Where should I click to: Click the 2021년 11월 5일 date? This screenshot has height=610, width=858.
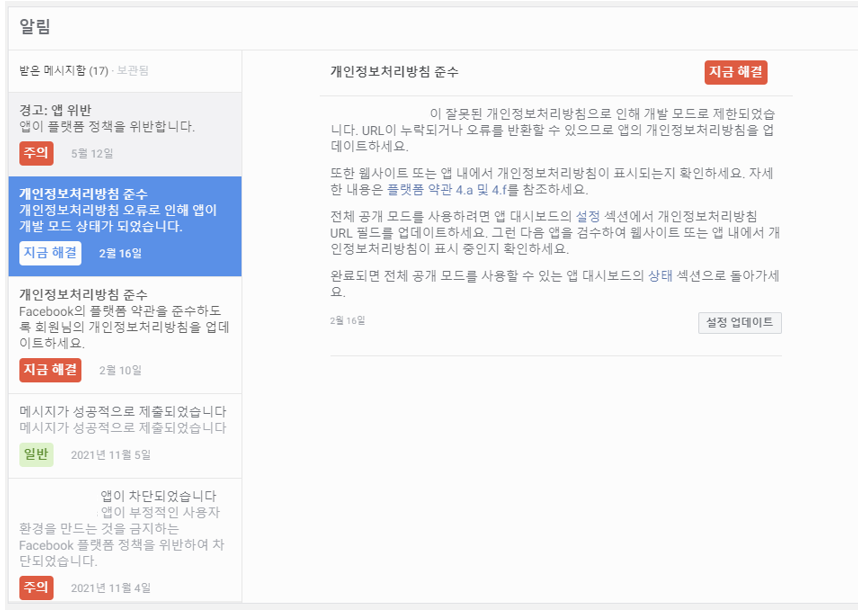click(111, 455)
